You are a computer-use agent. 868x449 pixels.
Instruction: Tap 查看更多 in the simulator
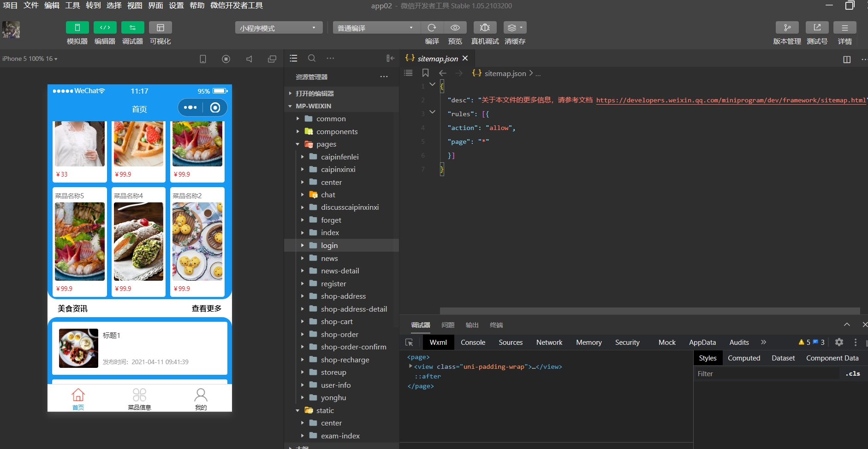207,308
